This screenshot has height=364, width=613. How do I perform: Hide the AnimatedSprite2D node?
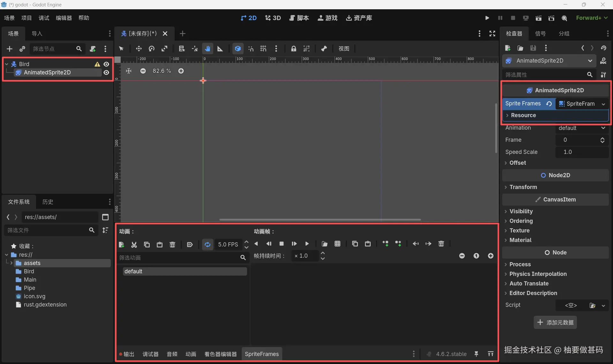coord(106,72)
